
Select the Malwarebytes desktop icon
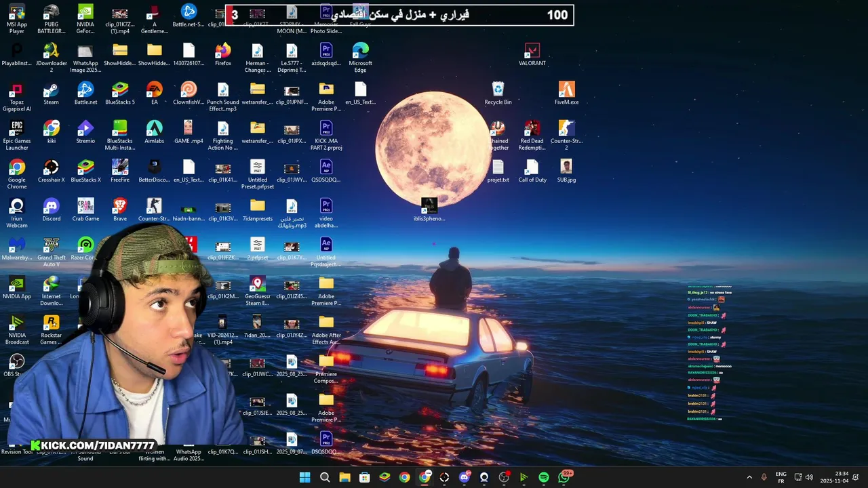[x=17, y=249]
